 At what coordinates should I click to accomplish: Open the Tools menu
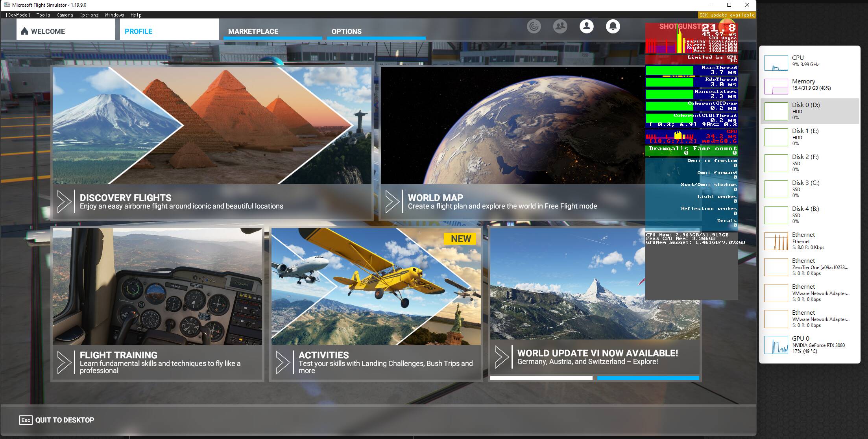[43, 15]
